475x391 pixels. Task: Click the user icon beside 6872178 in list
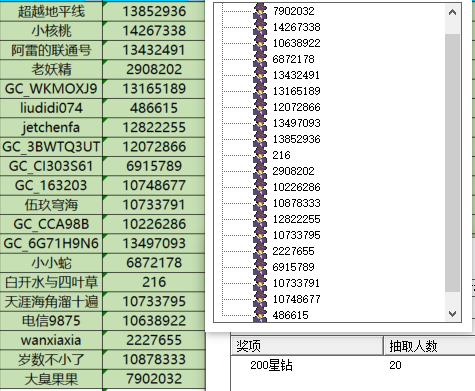(260, 59)
